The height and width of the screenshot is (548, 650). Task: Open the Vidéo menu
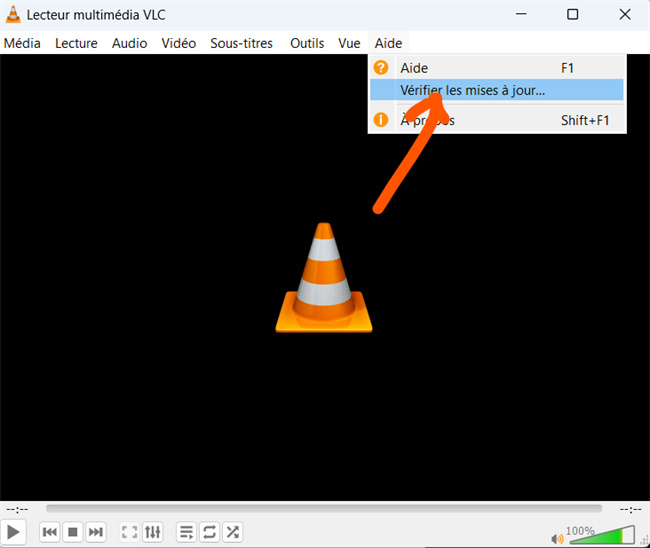pos(179,43)
